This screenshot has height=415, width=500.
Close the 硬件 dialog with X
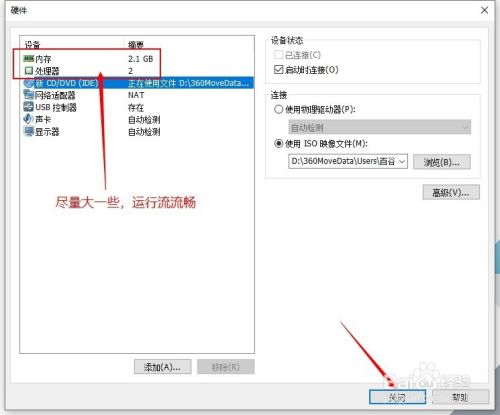[x=484, y=10]
